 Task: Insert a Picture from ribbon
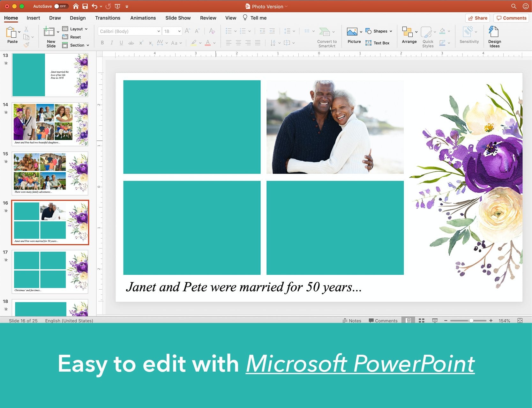click(x=352, y=32)
